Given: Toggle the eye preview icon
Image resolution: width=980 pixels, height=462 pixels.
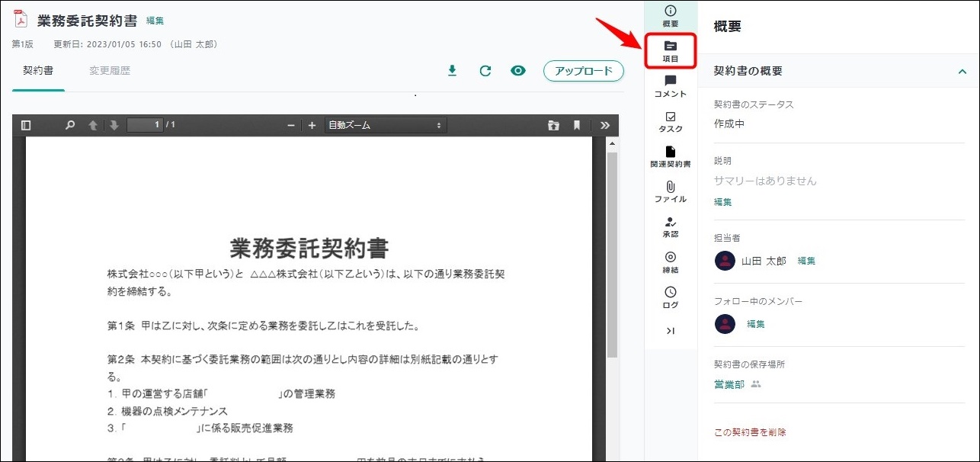Looking at the screenshot, I should [x=518, y=71].
